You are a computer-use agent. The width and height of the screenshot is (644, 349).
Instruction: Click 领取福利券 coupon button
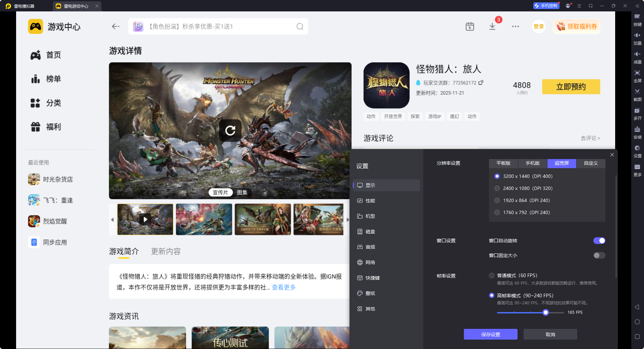pos(577,27)
